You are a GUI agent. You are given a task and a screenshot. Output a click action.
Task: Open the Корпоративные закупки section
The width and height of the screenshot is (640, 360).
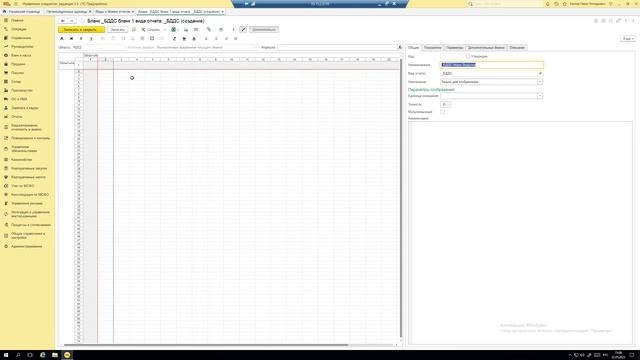point(29,168)
